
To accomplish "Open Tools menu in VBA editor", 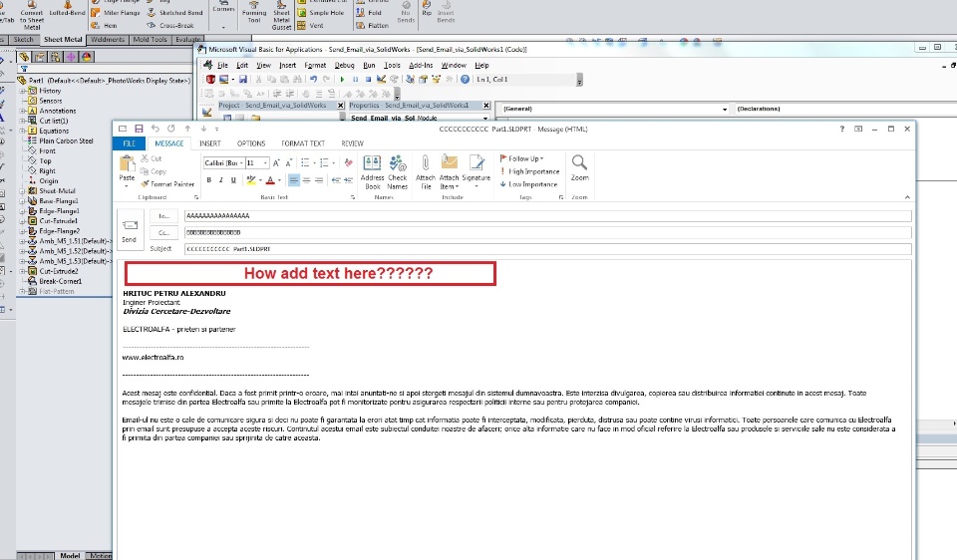I will [x=392, y=66].
